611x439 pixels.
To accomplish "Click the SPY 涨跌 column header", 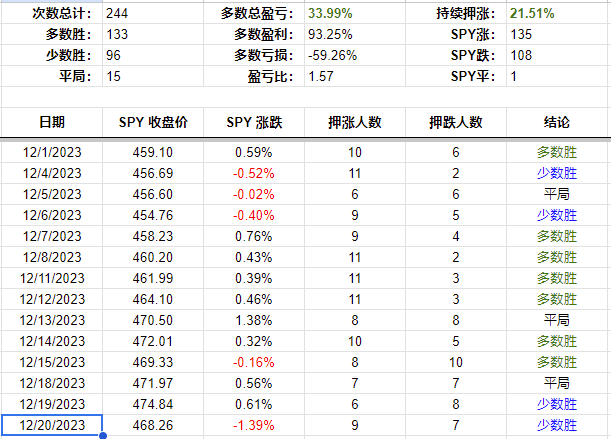I will (x=254, y=122).
